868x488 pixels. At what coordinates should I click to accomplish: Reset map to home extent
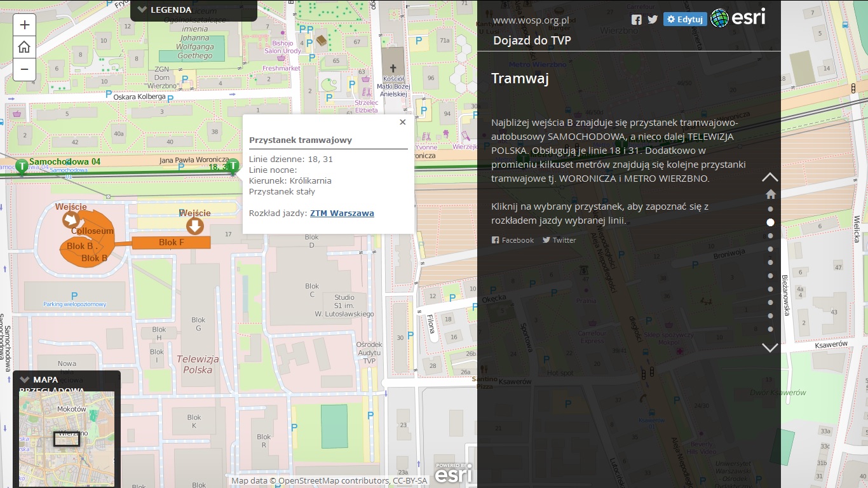24,47
